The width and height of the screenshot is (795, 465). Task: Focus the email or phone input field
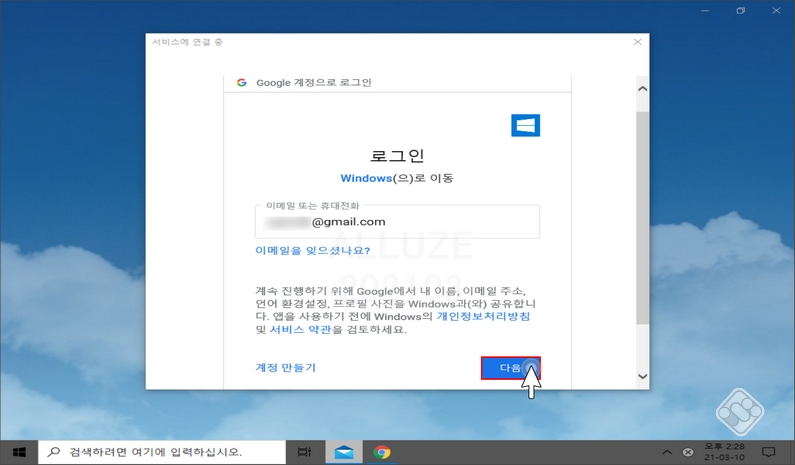pos(398,222)
